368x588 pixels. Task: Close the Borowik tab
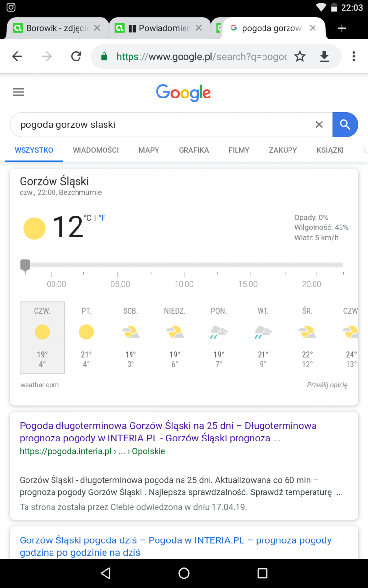pyautogui.click(x=97, y=28)
